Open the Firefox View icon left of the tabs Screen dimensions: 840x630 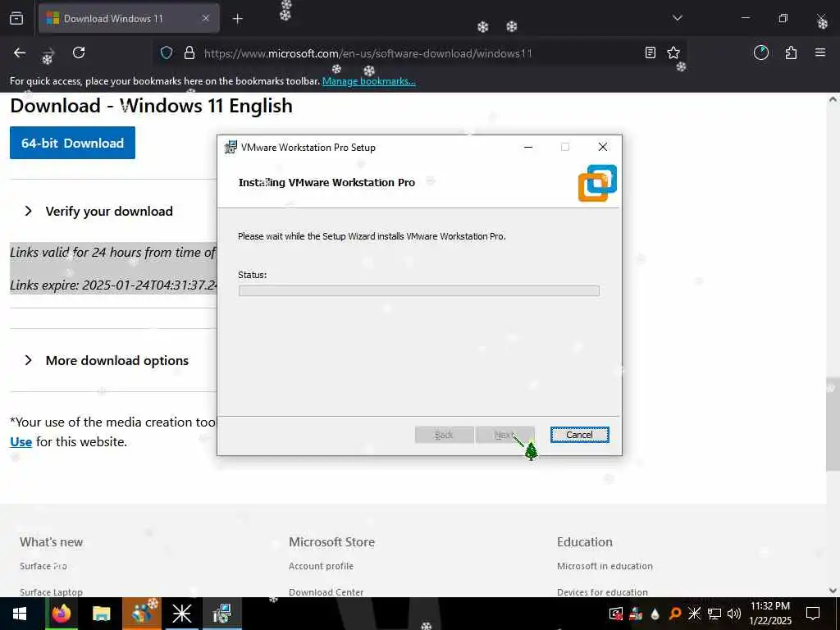pyautogui.click(x=16, y=18)
